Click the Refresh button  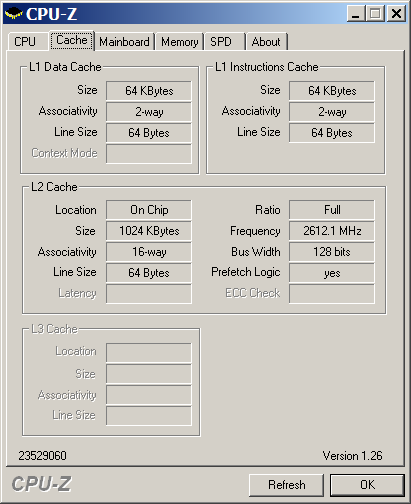[287, 485]
